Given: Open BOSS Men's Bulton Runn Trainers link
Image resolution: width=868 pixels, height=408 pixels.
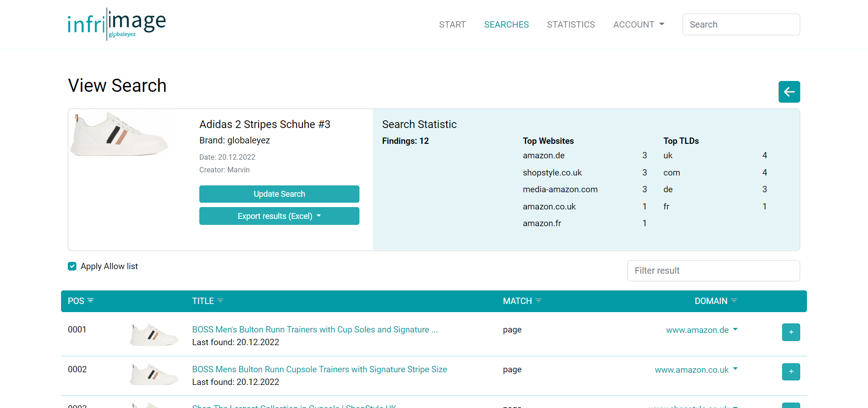Looking at the screenshot, I should pos(315,330).
